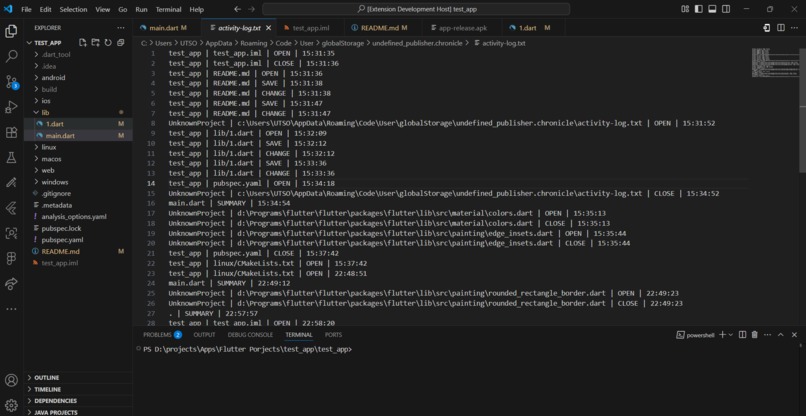The height and width of the screenshot is (416, 806).
Task: Click the editor vertical scrollbar
Action: (803, 111)
